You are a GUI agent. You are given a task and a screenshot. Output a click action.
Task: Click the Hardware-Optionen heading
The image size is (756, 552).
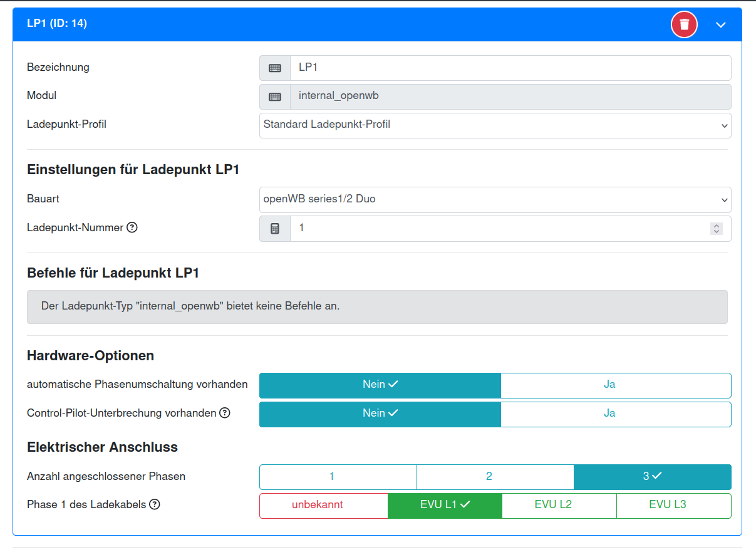pyautogui.click(x=90, y=356)
